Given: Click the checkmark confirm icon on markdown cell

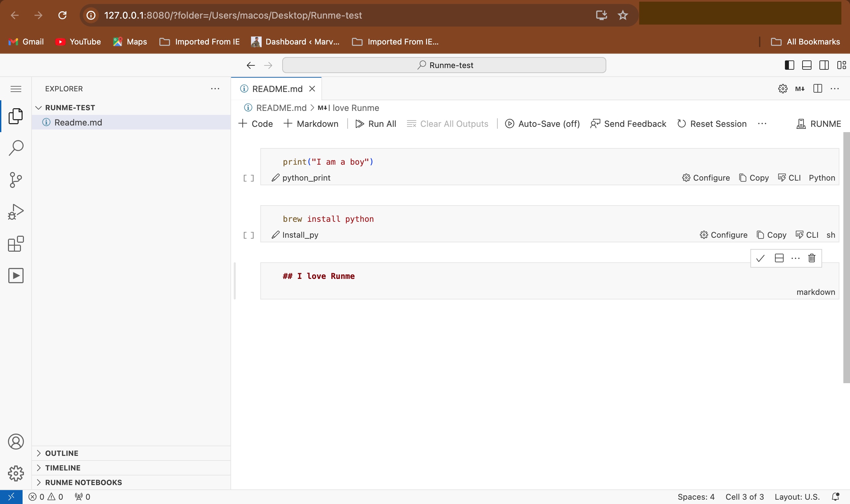Looking at the screenshot, I should (x=761, y=259).
